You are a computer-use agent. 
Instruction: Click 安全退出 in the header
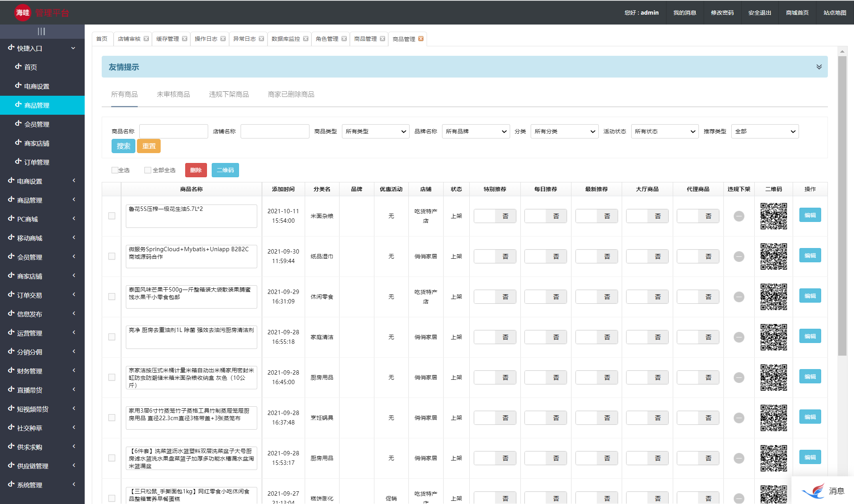[x=760, y=13]
